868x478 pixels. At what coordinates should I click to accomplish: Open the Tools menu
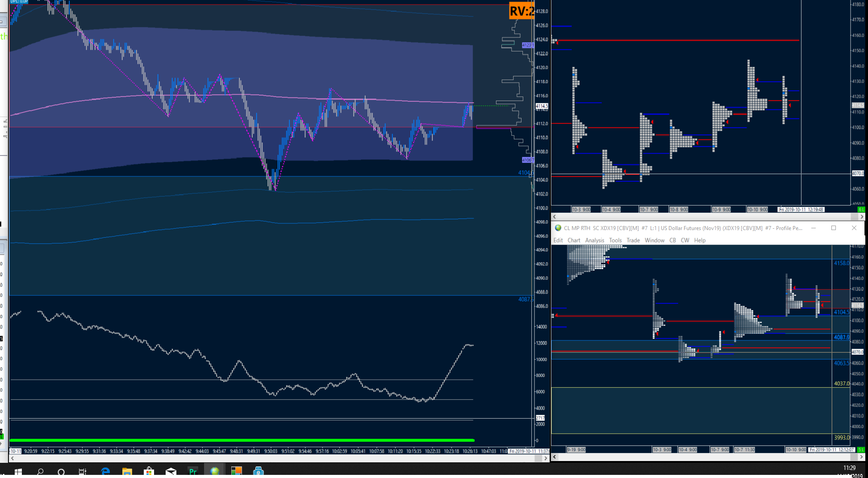(615, 240)
